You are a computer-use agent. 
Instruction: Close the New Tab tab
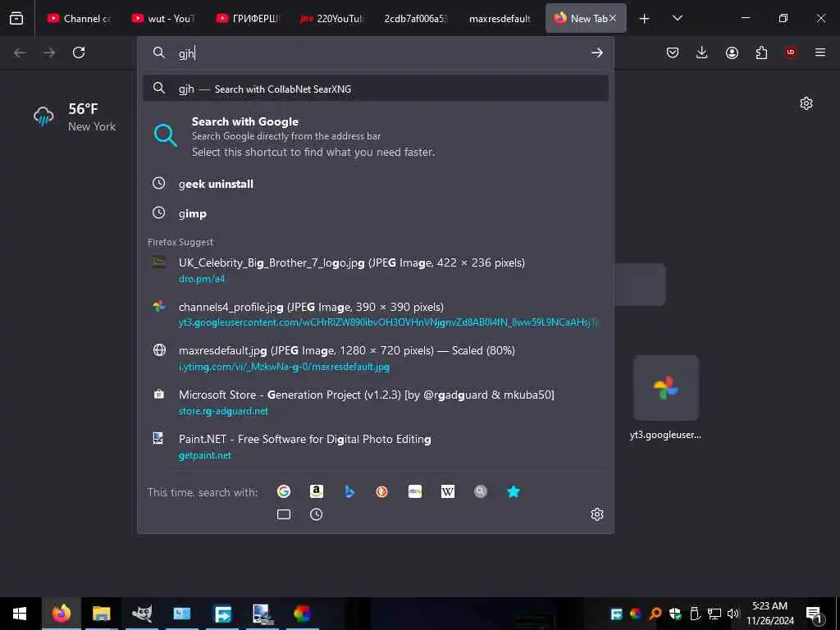613,18
